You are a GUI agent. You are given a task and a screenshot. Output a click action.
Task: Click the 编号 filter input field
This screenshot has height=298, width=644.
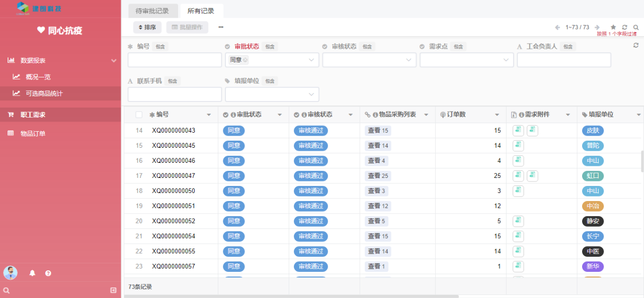click(x=175, y=60)
